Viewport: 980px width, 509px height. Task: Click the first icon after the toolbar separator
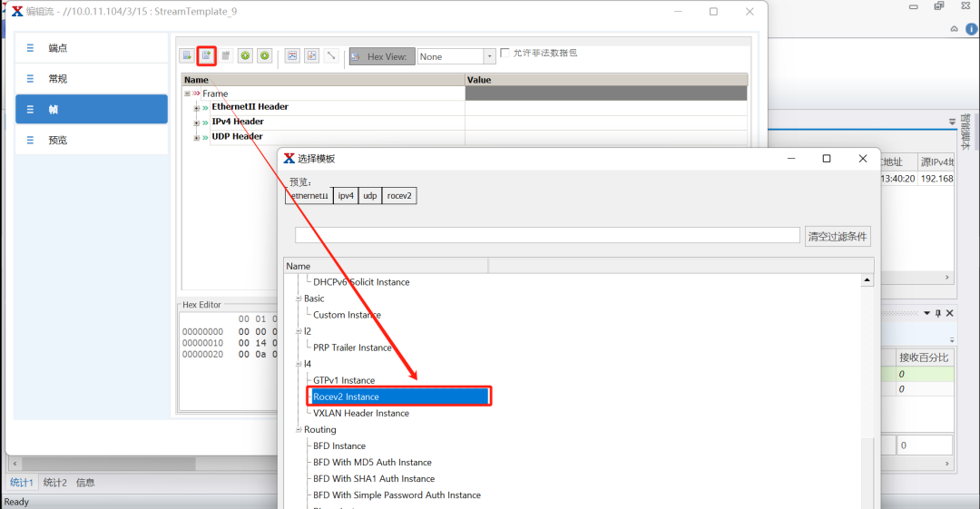[292, 56]
